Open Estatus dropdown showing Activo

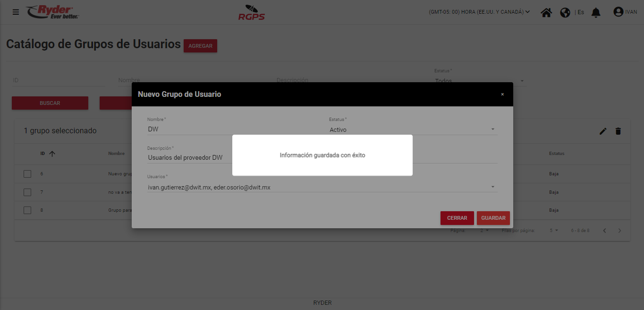coord(413,129)
